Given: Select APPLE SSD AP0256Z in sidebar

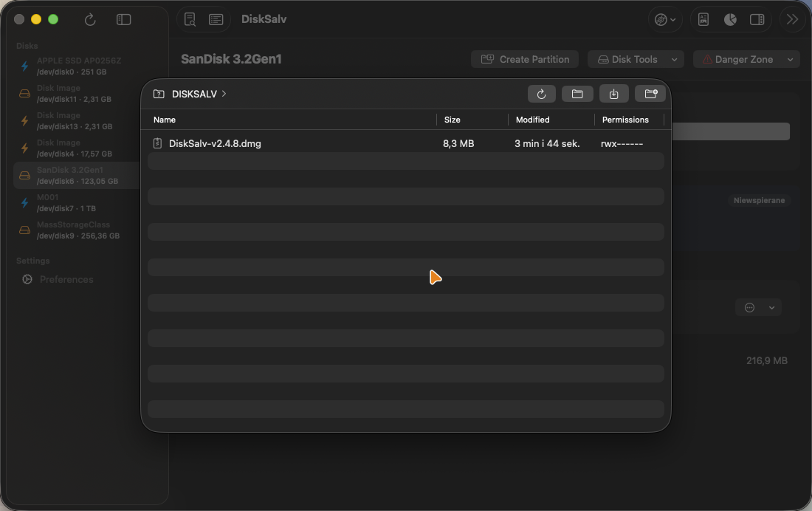Looking at the screenshot, I should coord(76,66).
